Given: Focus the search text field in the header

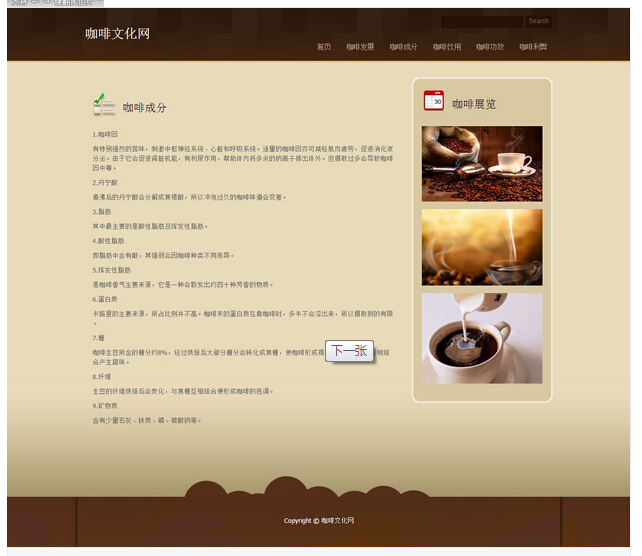Looking at the screenshot, I should tap(482, 21).
